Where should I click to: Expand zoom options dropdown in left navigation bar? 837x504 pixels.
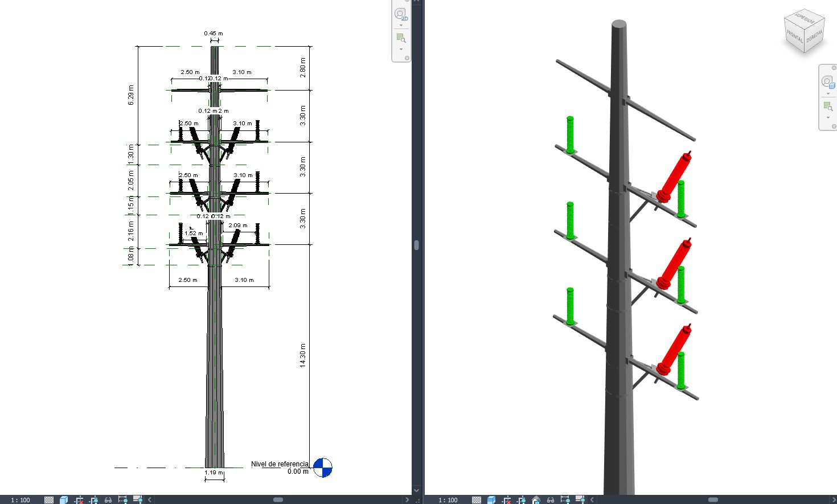401,50
